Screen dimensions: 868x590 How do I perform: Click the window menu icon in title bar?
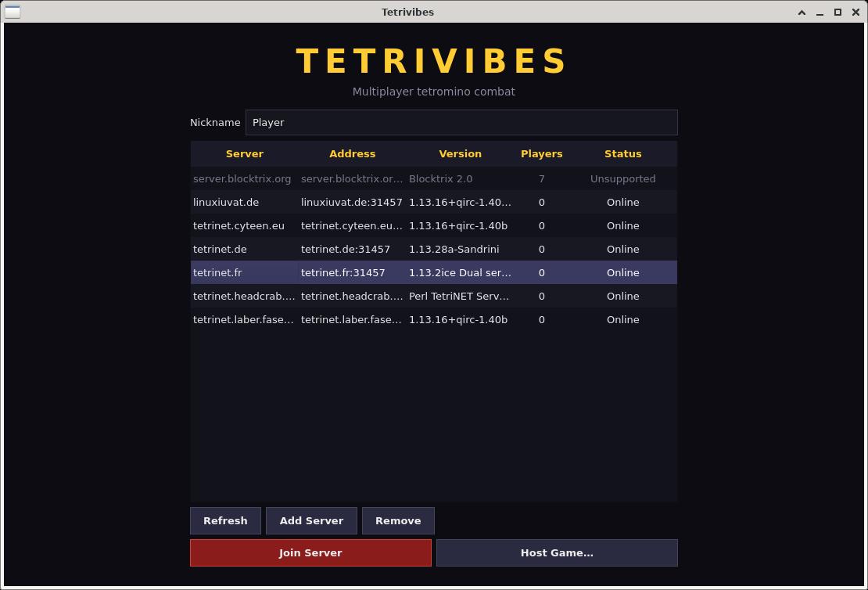(x=13, y=12)
